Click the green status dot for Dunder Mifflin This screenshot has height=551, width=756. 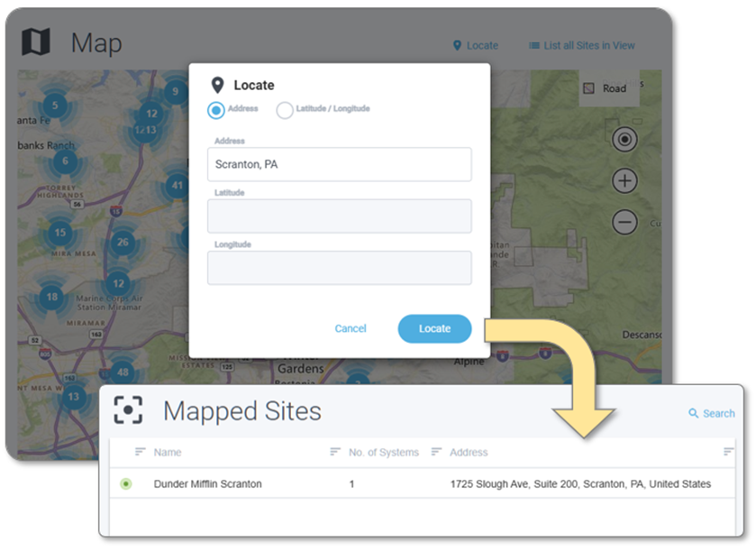125,484
